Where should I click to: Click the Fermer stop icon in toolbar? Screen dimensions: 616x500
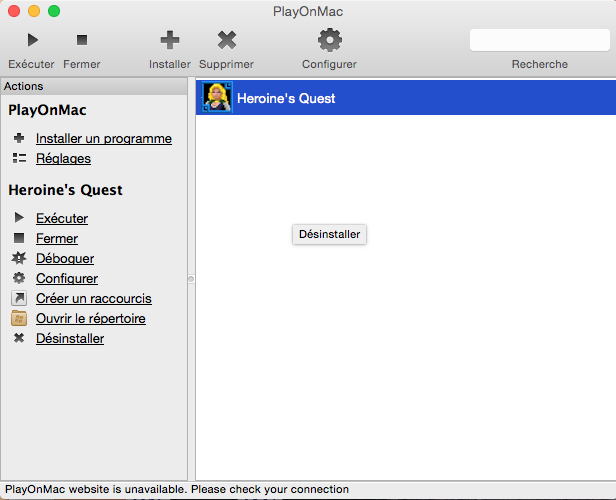point(82,40)
